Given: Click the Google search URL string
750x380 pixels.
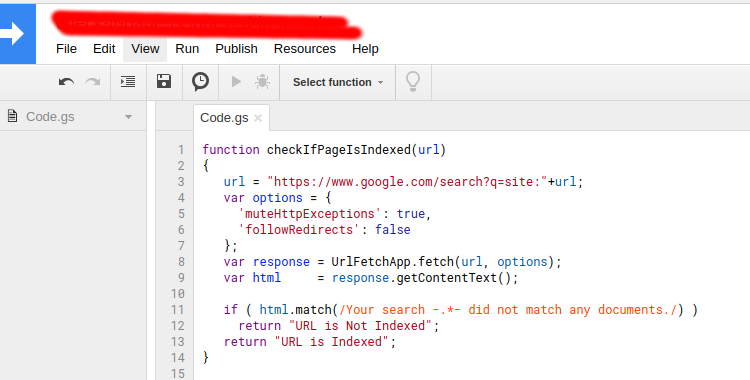Looking at the screenshot, I should 407,182.
